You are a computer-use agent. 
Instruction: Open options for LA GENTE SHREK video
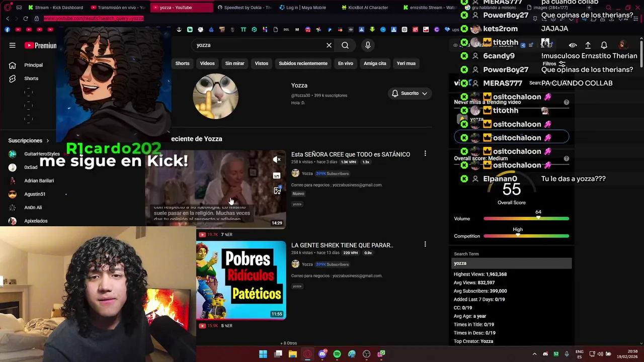click(x=425, y=244)
